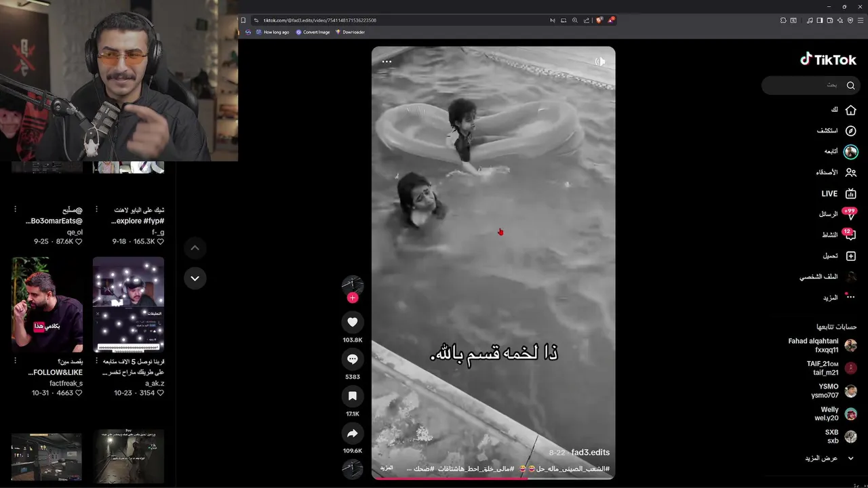Open followed account ysmo707
868x488 pixels.
(834, 391)
